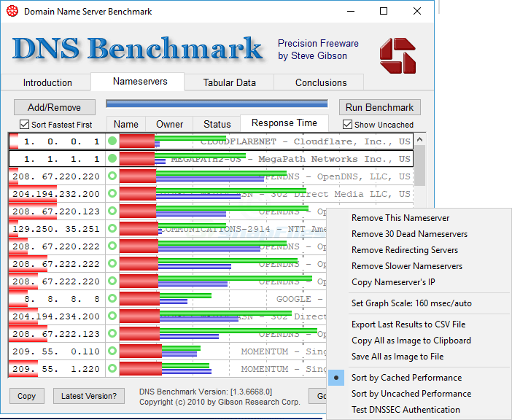
Task: Choose Copy Nameserver's IP
Action: pyautogui.click(x=393, y=282)
